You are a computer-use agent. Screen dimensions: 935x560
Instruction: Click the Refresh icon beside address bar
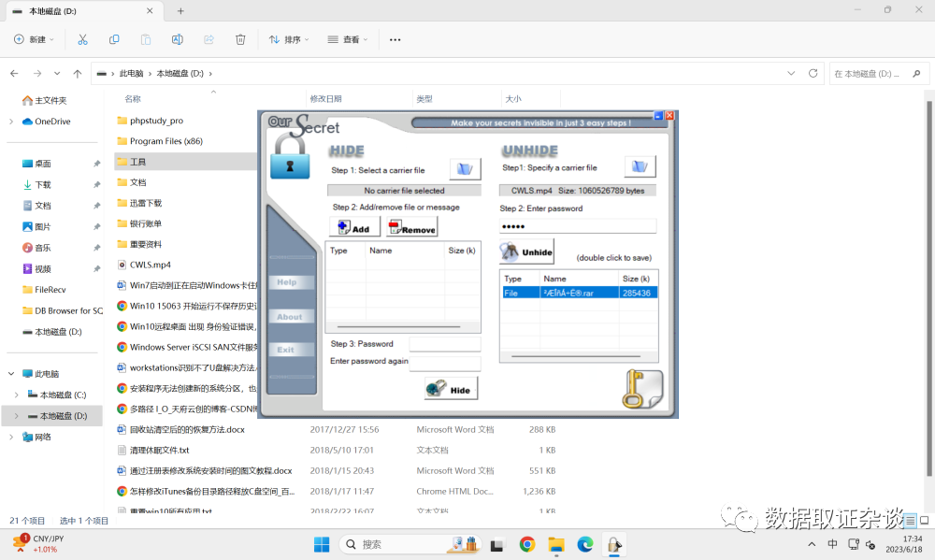813,73
